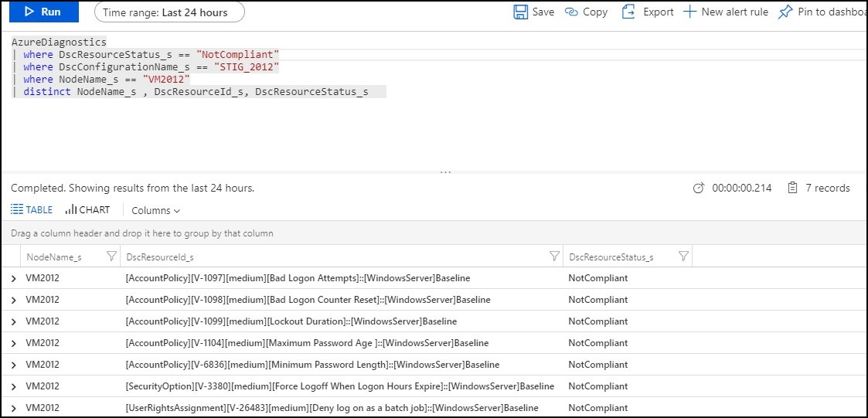Click the pane splitter handle with three dots
Image resolution: width=868 pixels, height=418 pixels.
click(445, 172)
